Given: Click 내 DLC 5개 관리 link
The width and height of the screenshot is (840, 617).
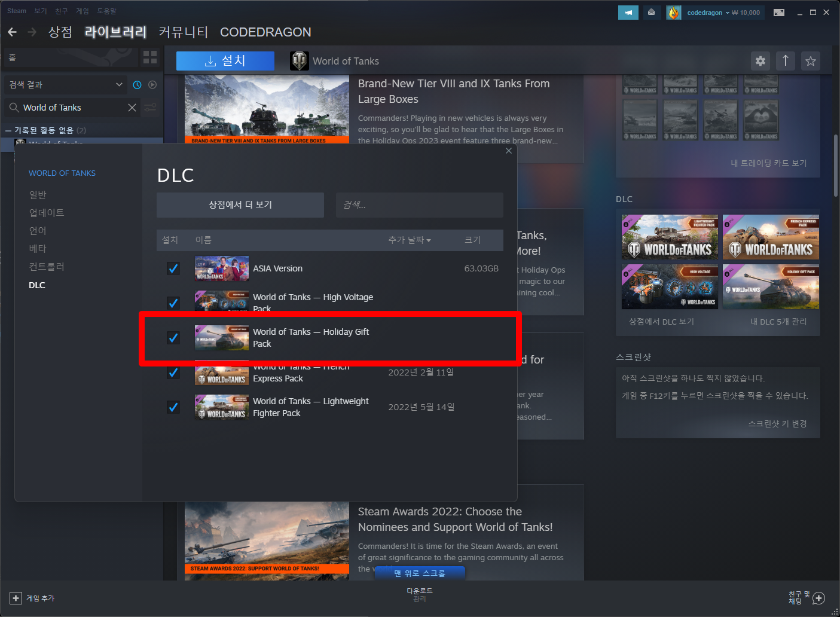Looking at the screenshot, I should 778,322.
